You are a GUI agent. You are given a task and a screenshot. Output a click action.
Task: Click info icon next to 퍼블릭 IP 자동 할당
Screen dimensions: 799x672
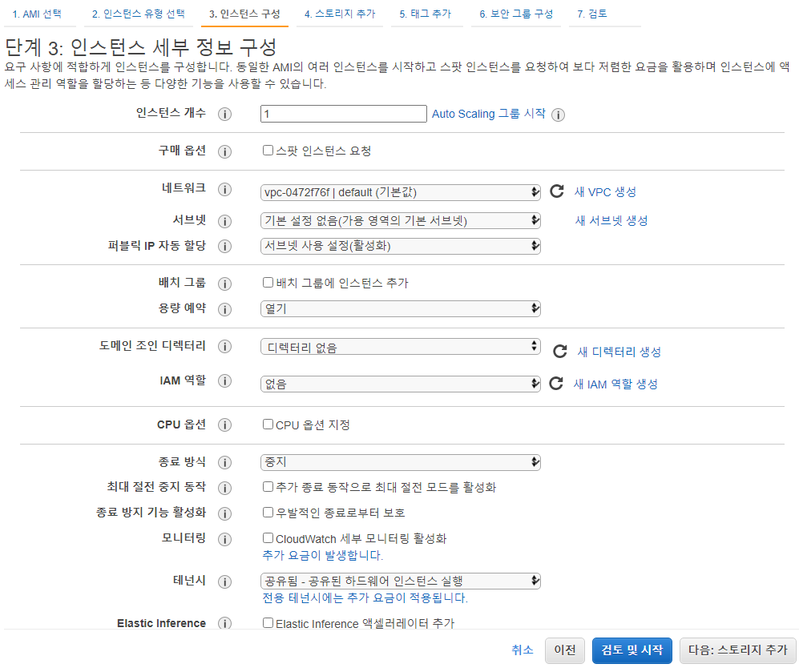(x=224, y=247)
